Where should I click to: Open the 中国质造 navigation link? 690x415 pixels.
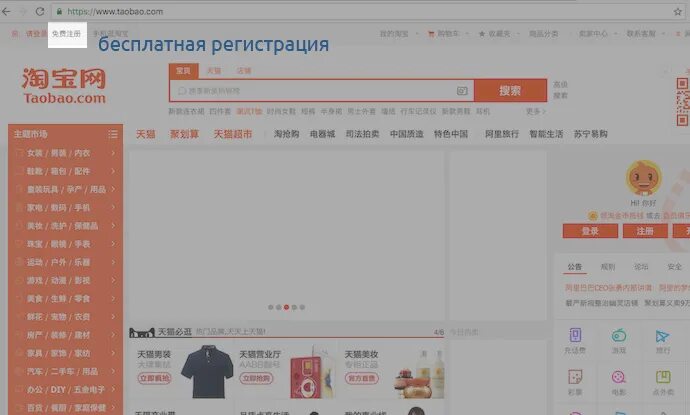tap(407, 134)
